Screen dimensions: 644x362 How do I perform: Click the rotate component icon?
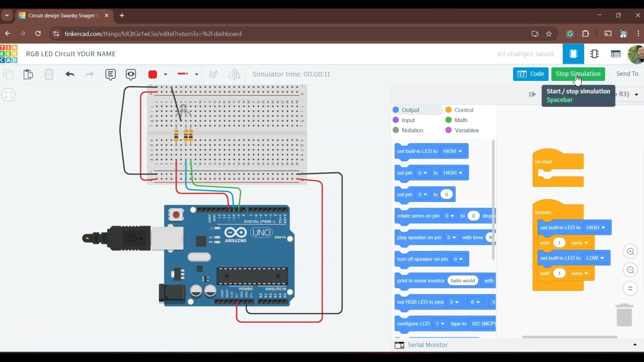213,74
